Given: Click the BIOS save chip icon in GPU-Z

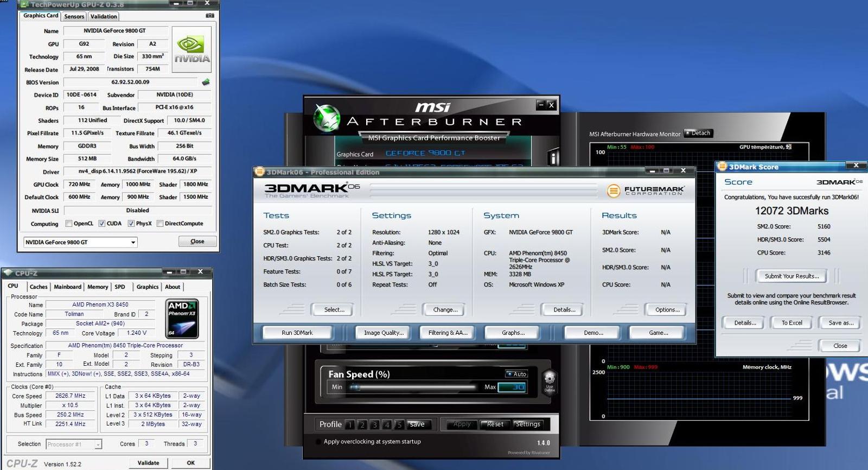Looking at the screenshot, I should point(206,82).
